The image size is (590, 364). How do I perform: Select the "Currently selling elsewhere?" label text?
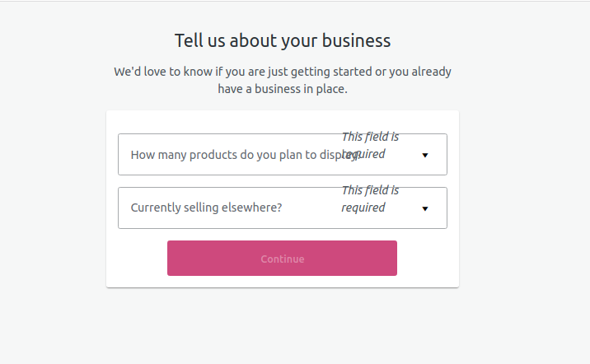206,208
